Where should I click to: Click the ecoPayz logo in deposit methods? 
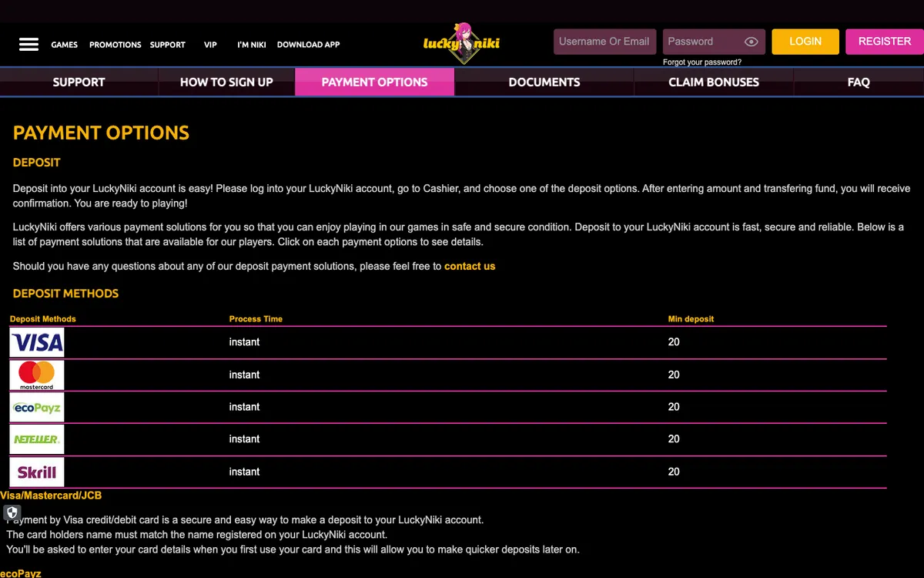(x=37, y=408)
